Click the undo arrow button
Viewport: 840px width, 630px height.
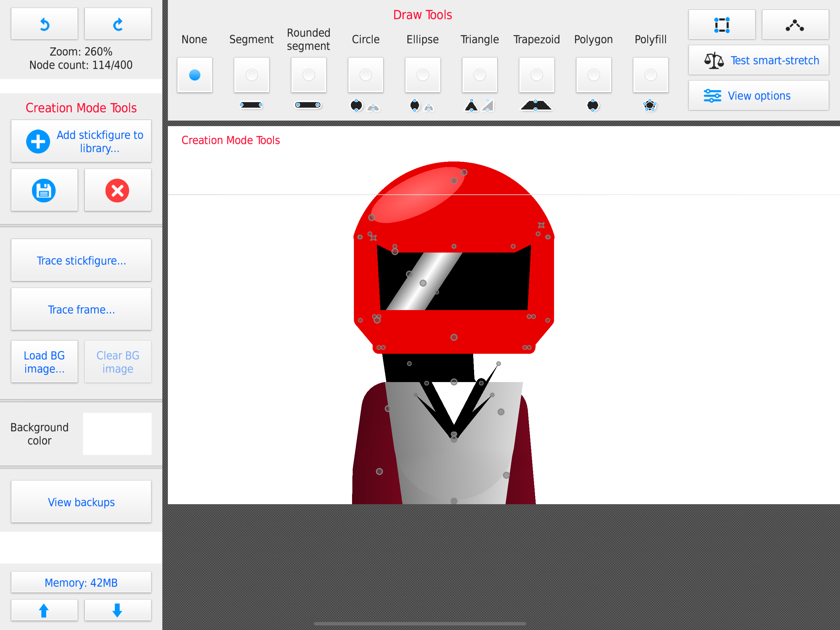click(x=45, y=24)
